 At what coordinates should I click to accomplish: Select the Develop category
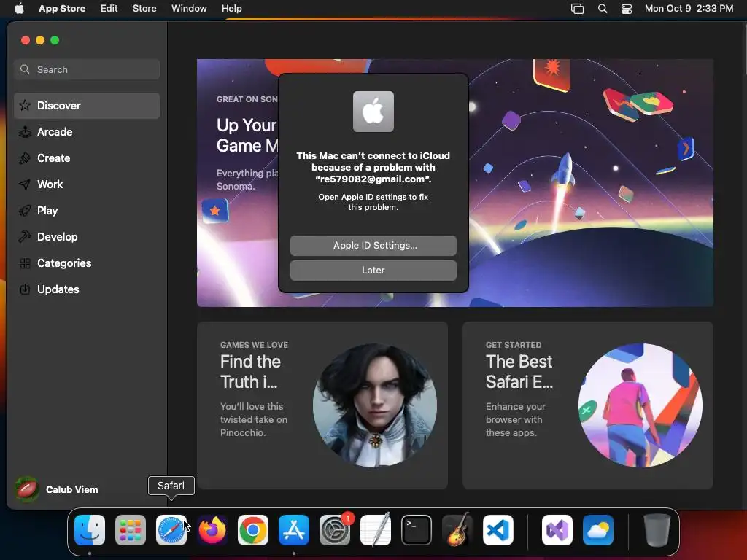[87, 237]
